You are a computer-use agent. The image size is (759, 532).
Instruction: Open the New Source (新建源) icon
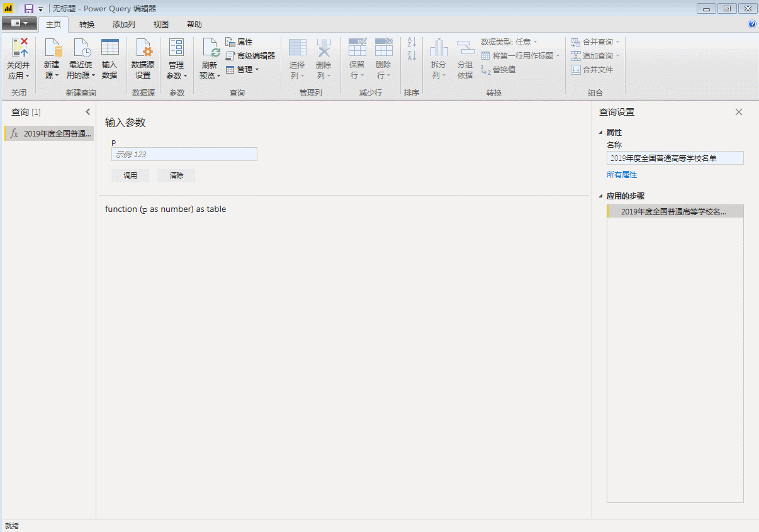[x=52, y=48]
